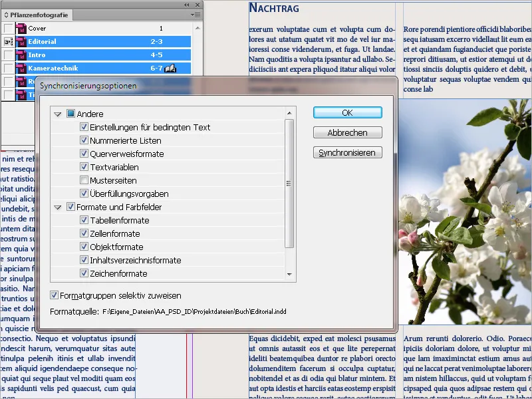The height and width of the screenshot is (399, 532).
Task: Uncheck Querverweisformate
Action: 84,154
